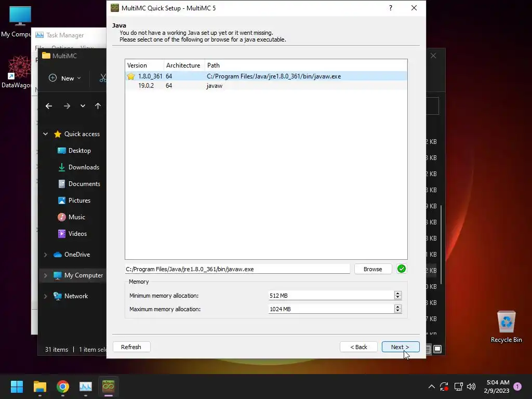Click Explorer back arrow

[x=49, y=106]
